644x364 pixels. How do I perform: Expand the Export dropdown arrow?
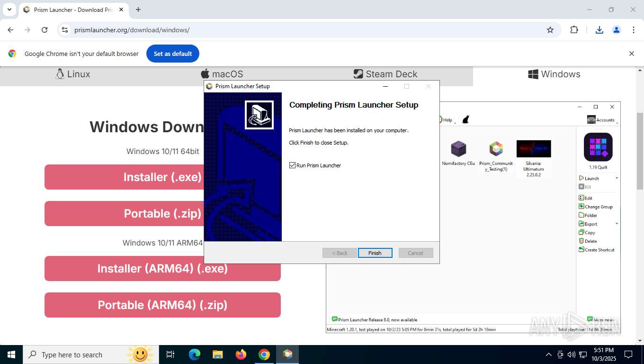(x=617, y=224)
